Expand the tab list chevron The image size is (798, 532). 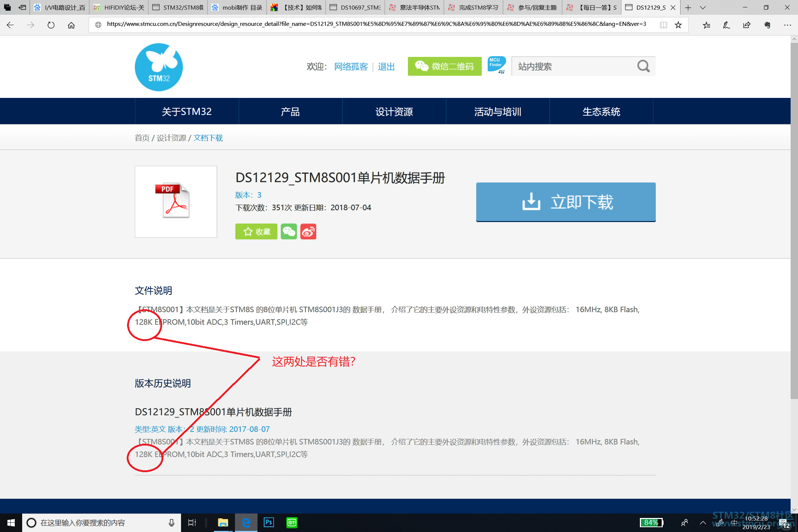[703, 7]
